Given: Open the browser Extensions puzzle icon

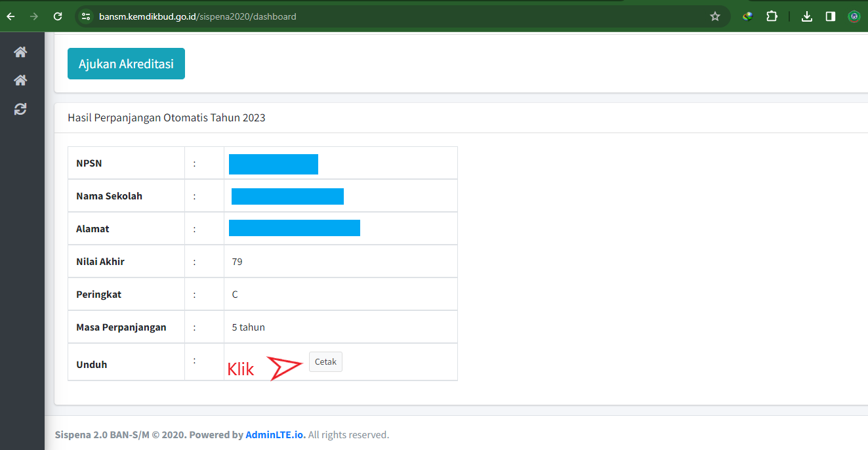Looking at the screenshot, I should pos(772,16).
